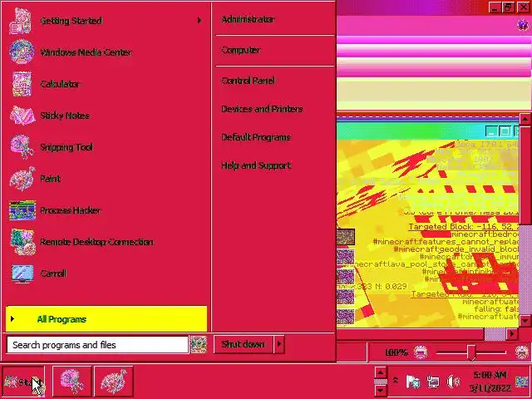Open Getting Started from Start menu

tap(106, 21)
